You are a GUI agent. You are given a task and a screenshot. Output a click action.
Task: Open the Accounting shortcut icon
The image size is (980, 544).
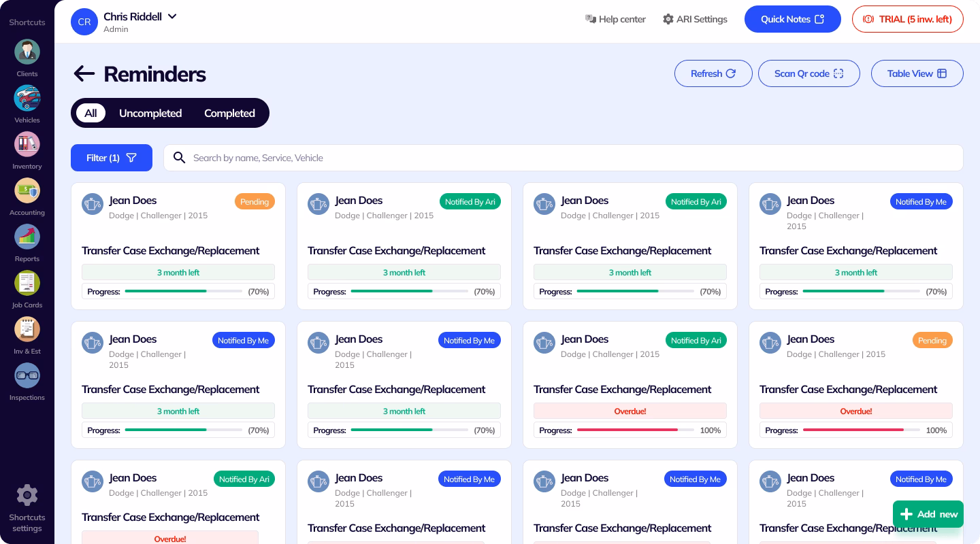[x=27, y=191]
